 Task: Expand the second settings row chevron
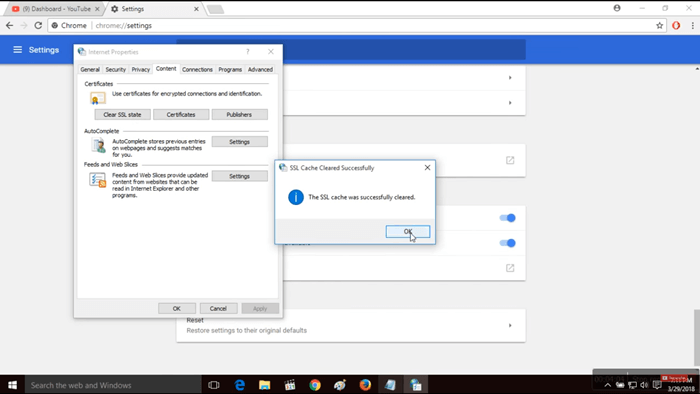(510, 103)
